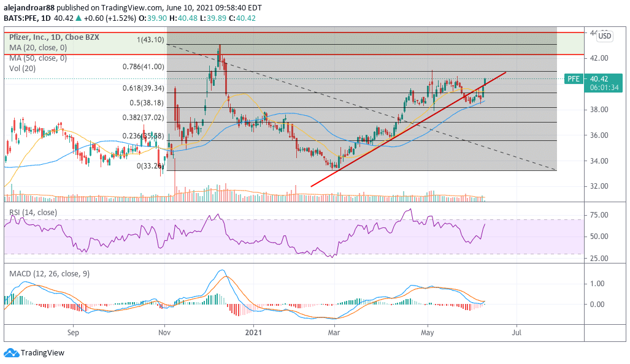
Task: Click the 38.00 price axis label
Action: point(599,110)
